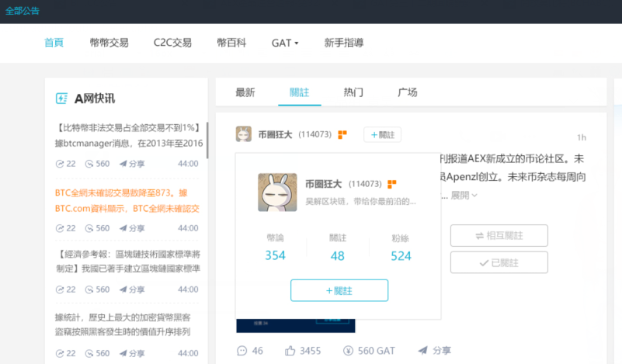
Task: Switch to the 热门 tab
Action: [x=353, y=92]
